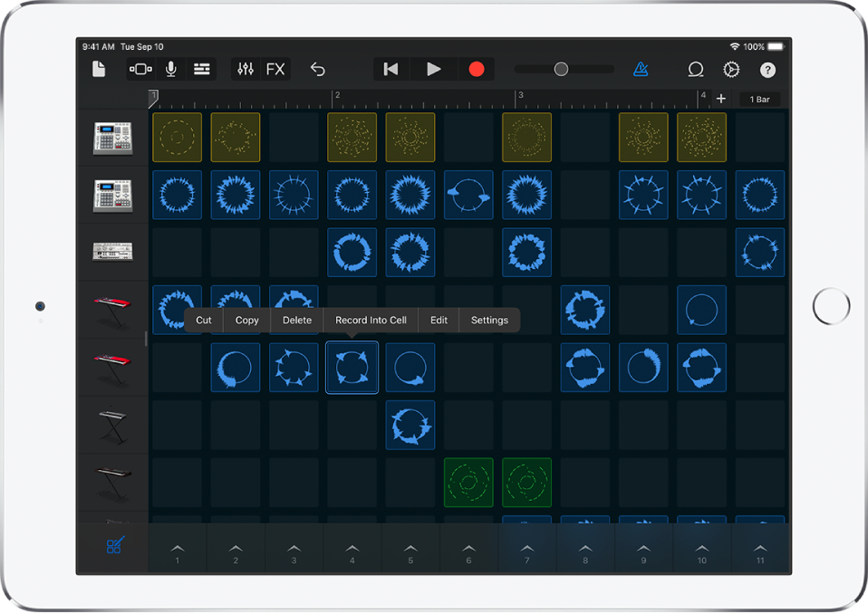The image size is (868, 614).
Task: Choose Cut from the context menu
Action: [203, 320]
